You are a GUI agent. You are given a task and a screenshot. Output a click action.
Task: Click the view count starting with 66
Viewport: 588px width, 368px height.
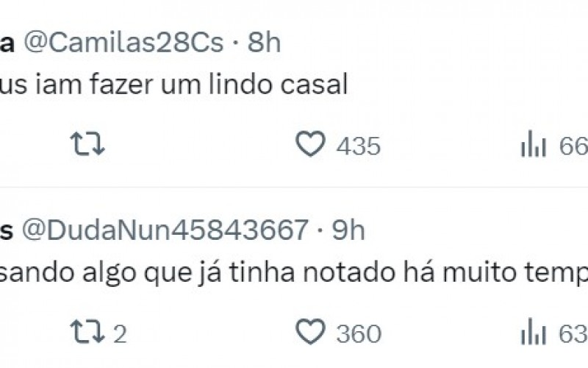click(x=573, y=146)
